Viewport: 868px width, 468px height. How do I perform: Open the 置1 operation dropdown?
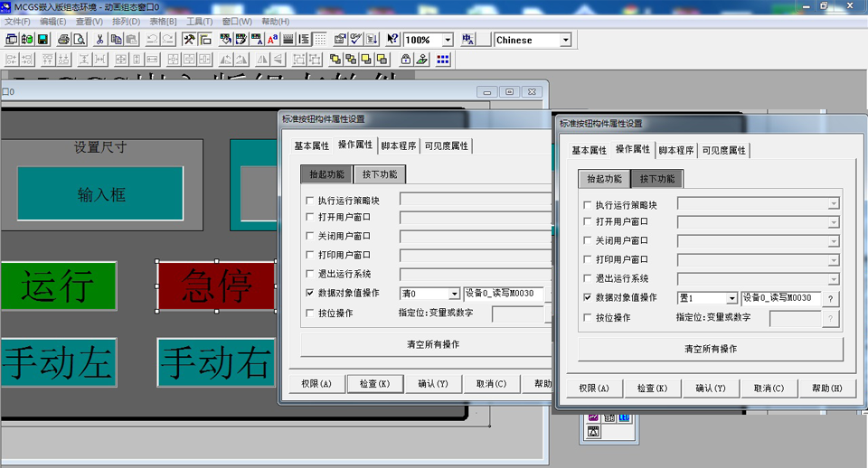[731, 298]
